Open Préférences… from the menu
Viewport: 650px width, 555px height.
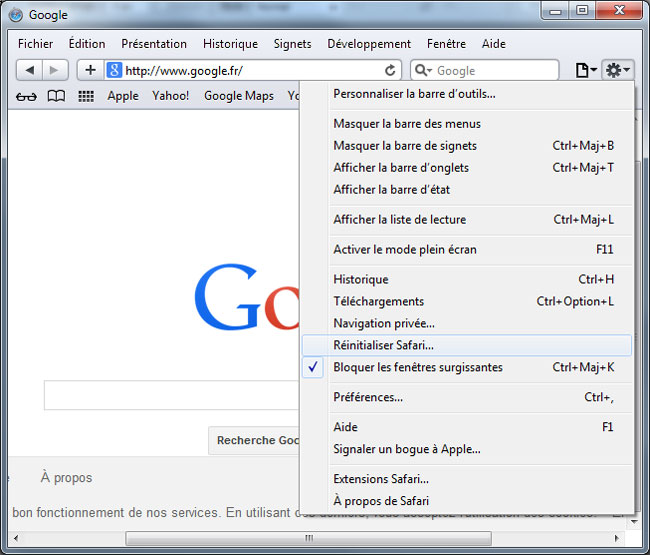pyautogui.click(x=467, y=397)
